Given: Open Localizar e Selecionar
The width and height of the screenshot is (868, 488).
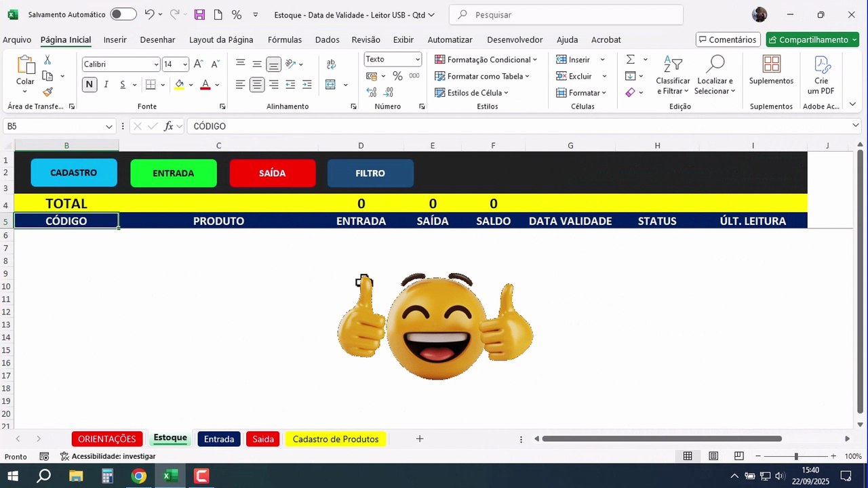Looking at the screenshot, I should pos(715,75).
